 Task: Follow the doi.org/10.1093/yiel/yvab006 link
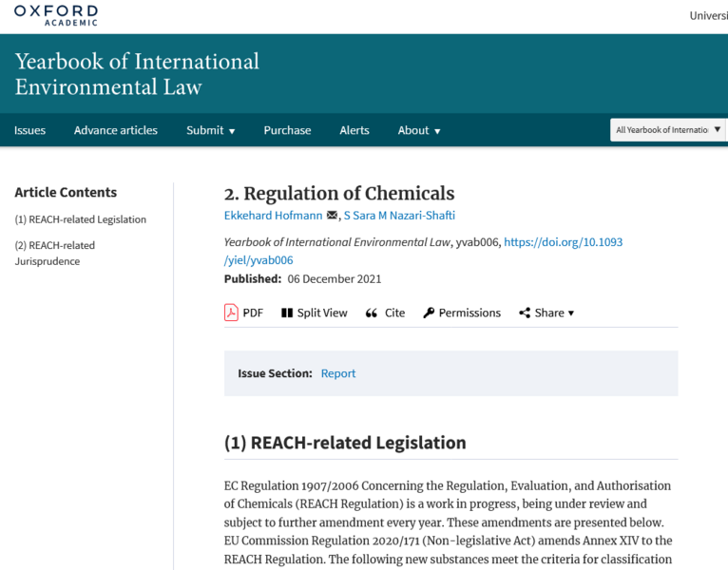(564, 242)
